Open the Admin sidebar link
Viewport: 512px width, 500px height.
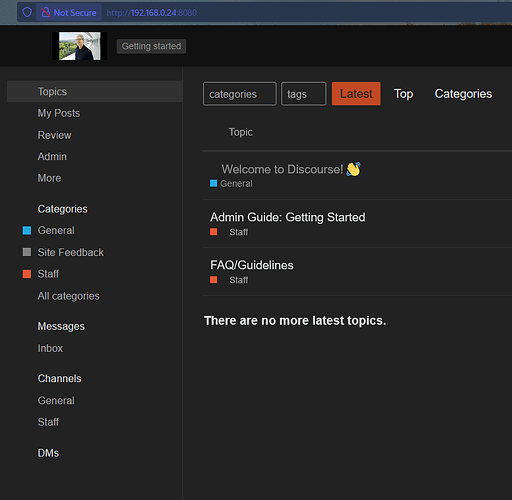point(52,156)
